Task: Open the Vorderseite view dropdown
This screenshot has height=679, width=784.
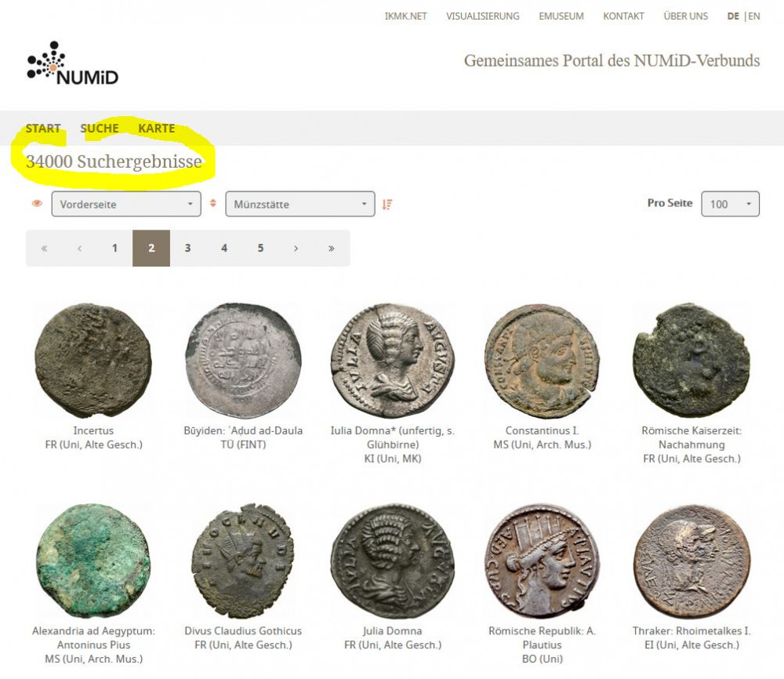Action: click(125, 204)
